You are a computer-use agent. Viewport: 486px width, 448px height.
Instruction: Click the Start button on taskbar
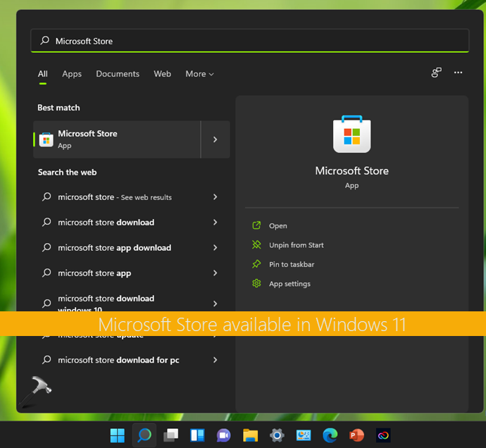[x=117, y=435]
